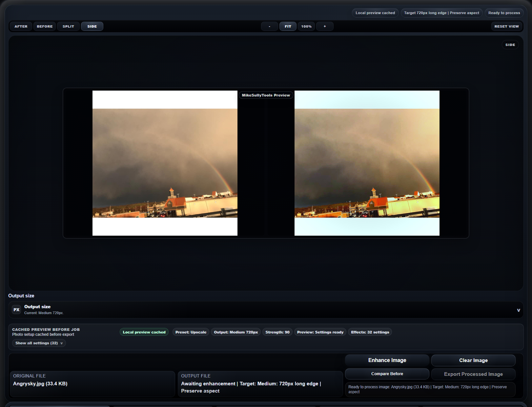Click the CACHED PREVIEW BEFORE JOB heading
This screenshot has height=407, width=532.
46,330
